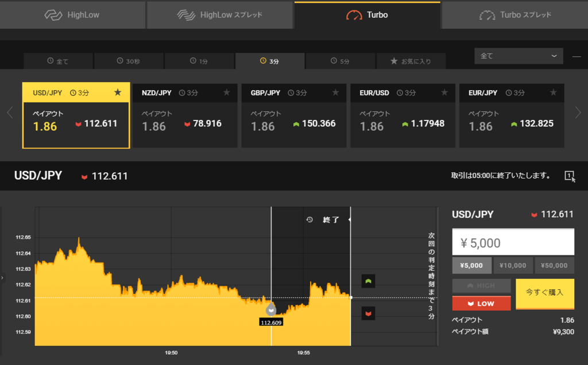Viewport: 588px width, 365px height.
Task: Click the right carousel chevron beside currency cards
Action: point(578,112)
